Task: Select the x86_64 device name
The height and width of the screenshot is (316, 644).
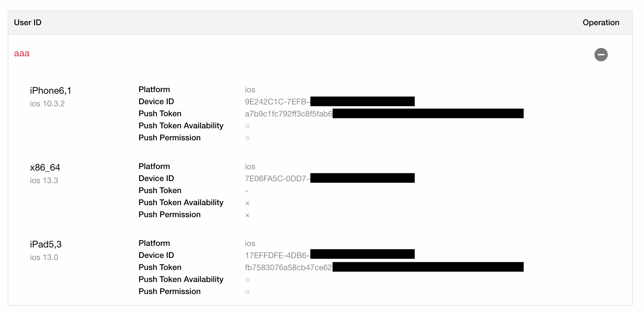Action: [x=45, y=168]
